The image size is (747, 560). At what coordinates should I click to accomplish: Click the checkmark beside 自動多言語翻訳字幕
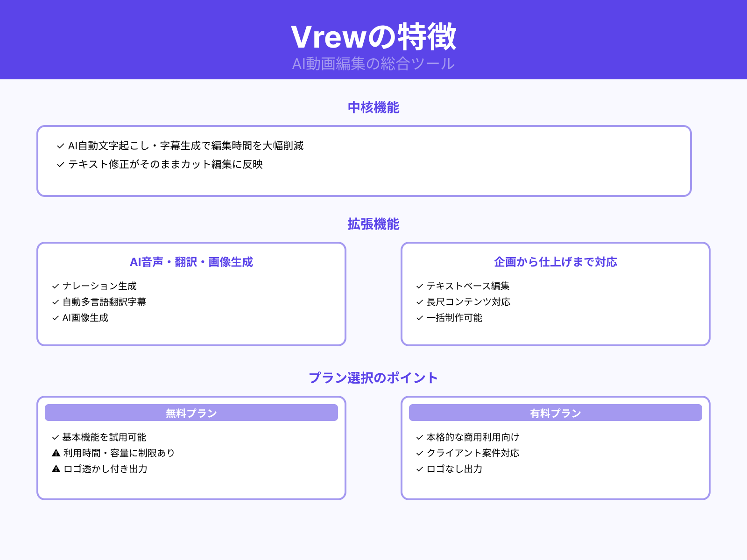pos(55,302)
